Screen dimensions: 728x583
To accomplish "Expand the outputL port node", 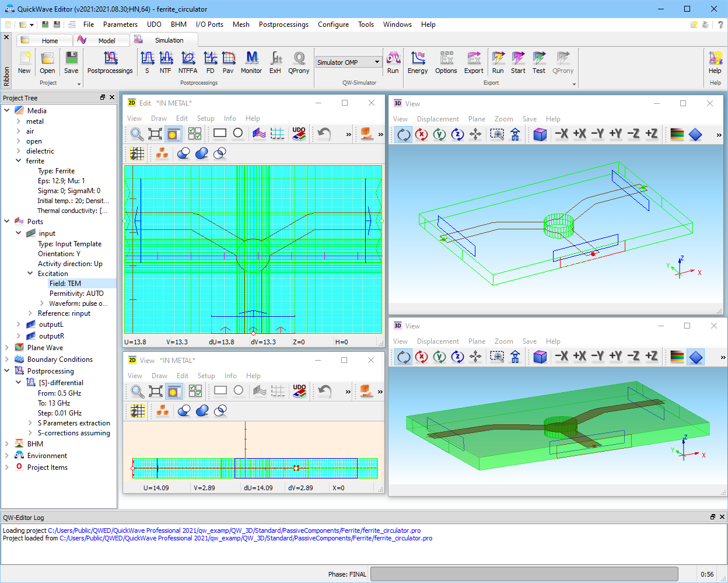I will click(19, 324).
